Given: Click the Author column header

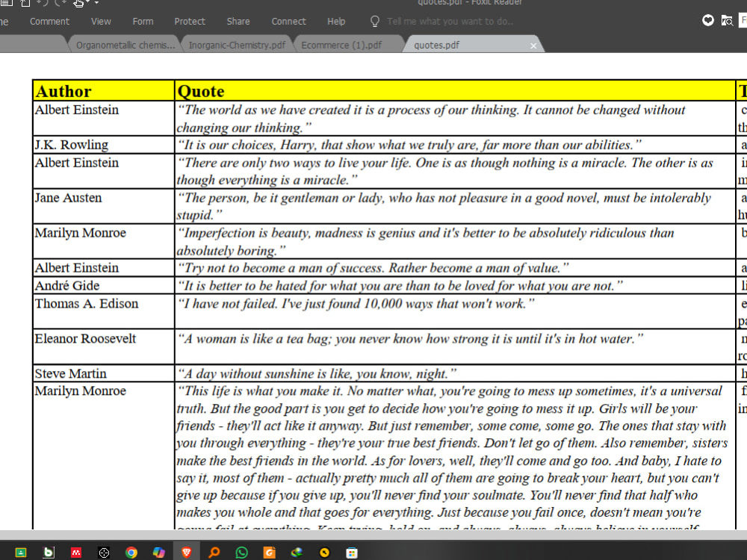Looking at the screenshot, I should pyautogui.click(x=103, y=90).
